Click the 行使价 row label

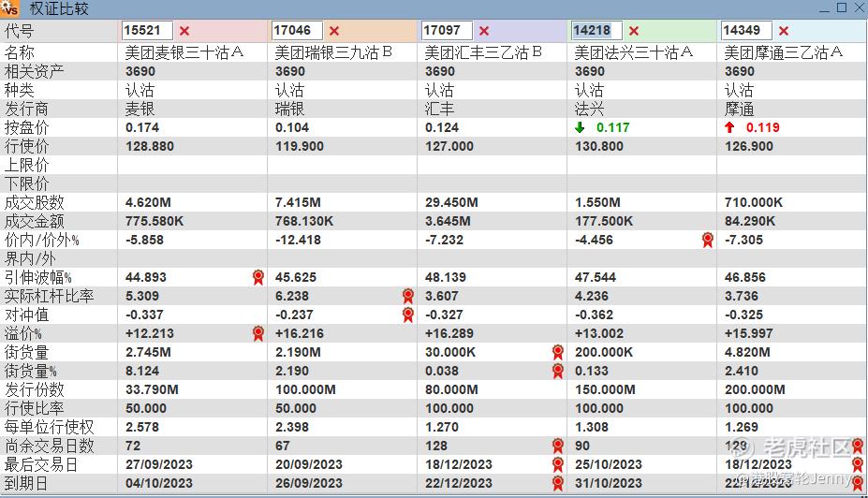click(26, 147)
